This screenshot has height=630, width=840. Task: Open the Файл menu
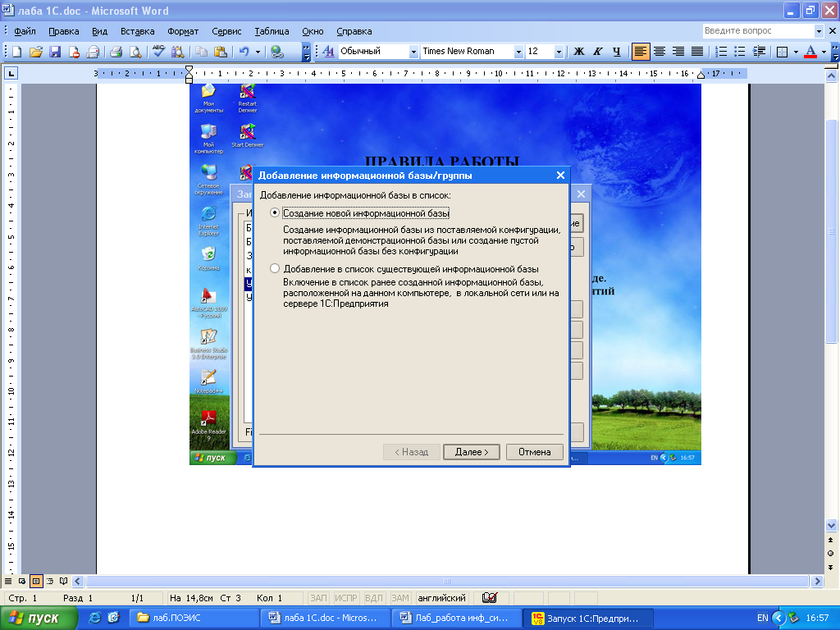[25, 31]
